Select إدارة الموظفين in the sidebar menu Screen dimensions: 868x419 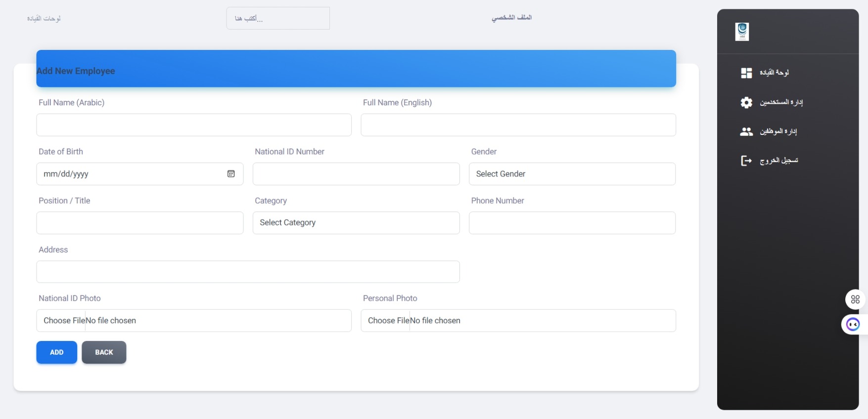[x=778, y=131]
